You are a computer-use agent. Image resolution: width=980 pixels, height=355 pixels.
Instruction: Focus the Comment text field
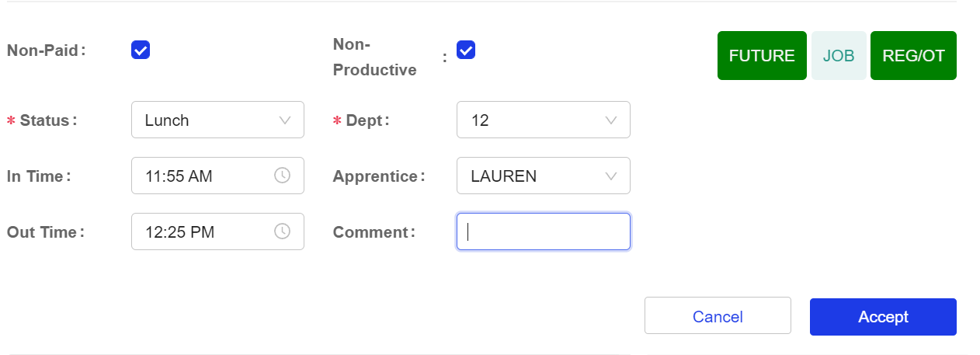click(x=544, y=231)
